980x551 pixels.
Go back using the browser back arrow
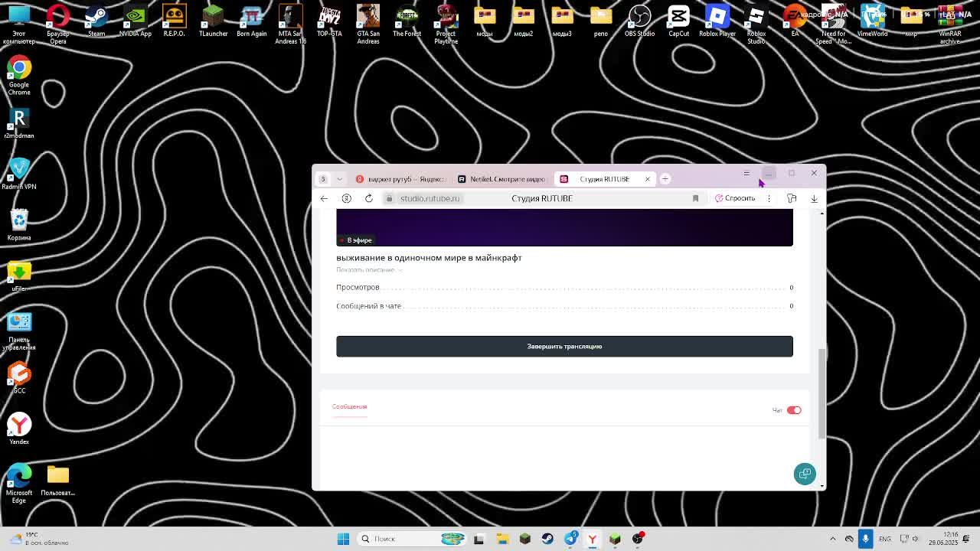pyautogui.click(x=324, y=198)
